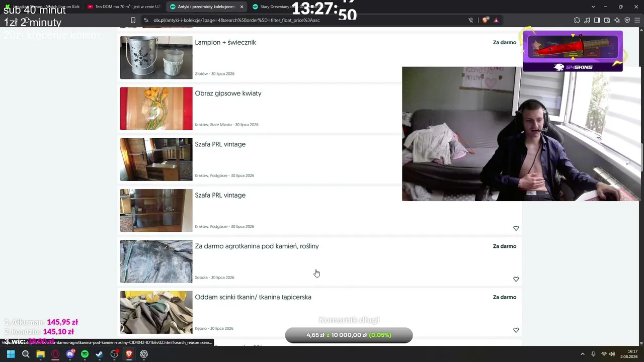Image resolution: width=644 pixels, height=362 pixels.
Task: Open Za darmo agrotkanina pod kamień, rośliny
Action: coord(257,246)
